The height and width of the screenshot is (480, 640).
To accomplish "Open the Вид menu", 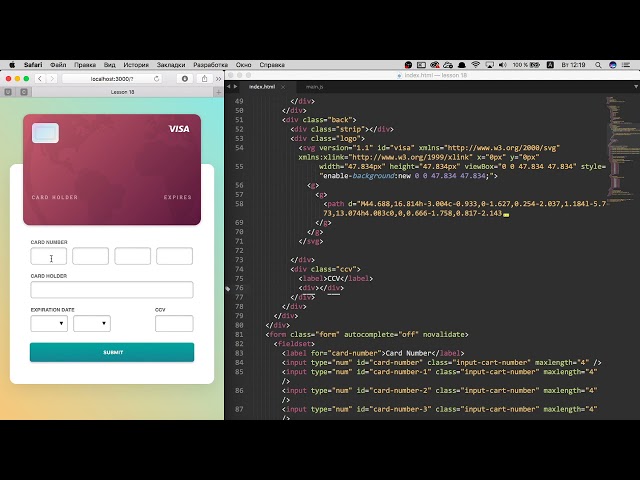I will tap(109, 65).
